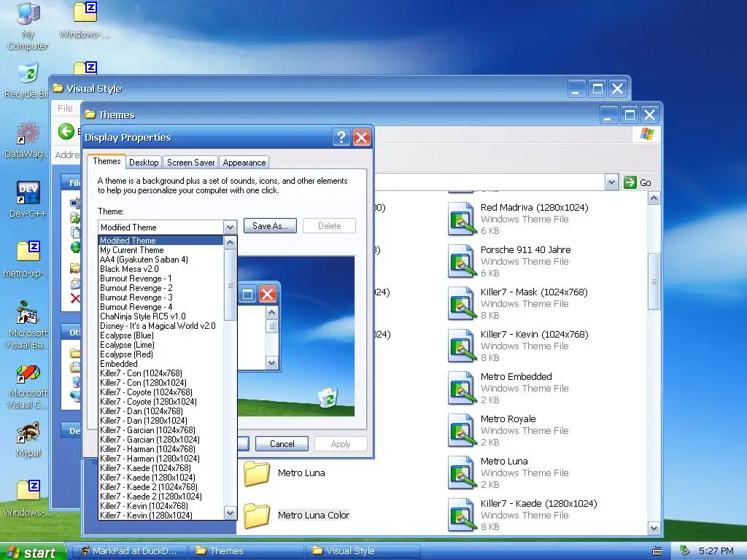Viewport: 747px width, 560px height.
Task: Select Killer7 - Mask (1024x768) theme file icon
Action: 462,303
